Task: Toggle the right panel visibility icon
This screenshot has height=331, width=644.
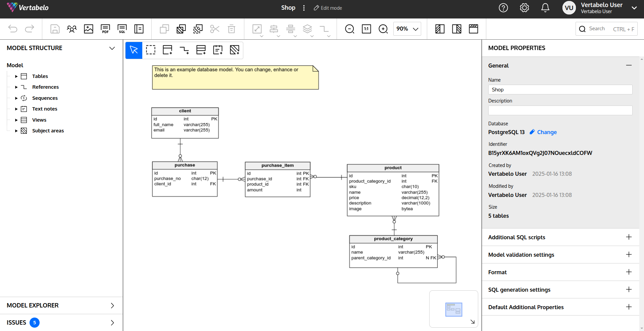Action: (x=456, y=29)
